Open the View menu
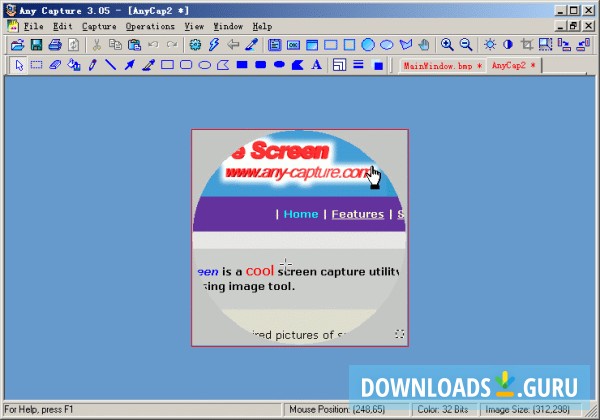This screenshot has height=420, width=600. (x=194, y=26)
